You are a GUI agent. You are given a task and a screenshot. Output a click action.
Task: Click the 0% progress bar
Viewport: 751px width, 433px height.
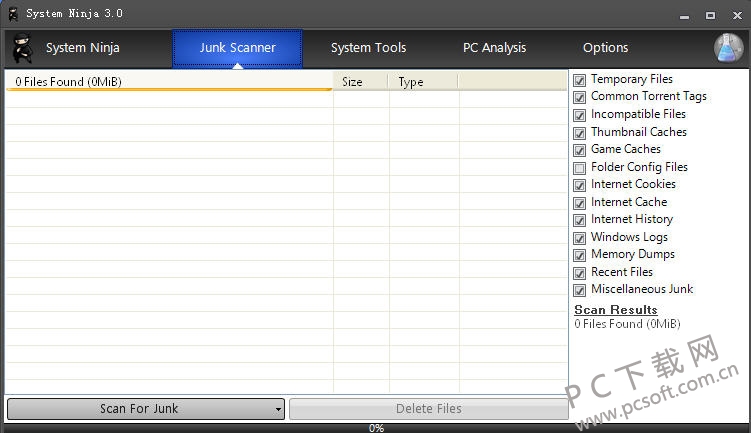[x=376, y=428]
